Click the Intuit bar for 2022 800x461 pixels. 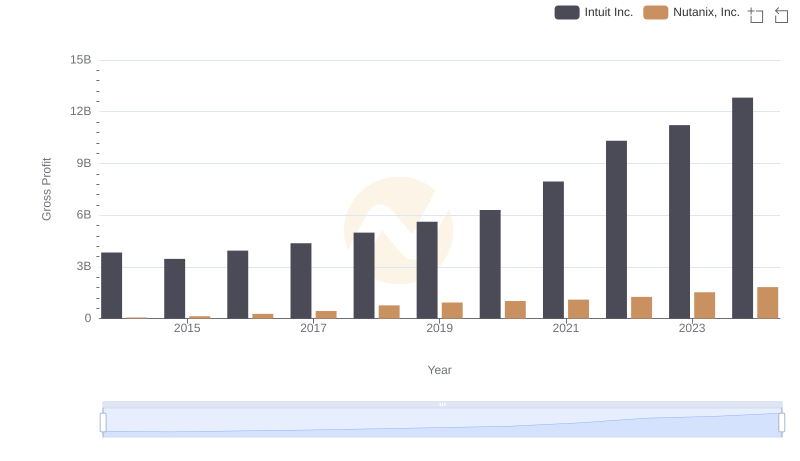[x=616, y=230]
